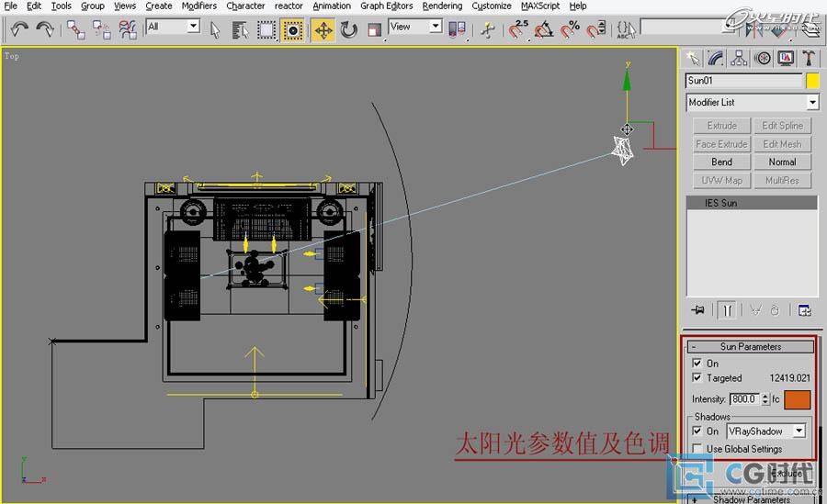Open the VRayShadow shadow type dropdown

[765, 431]
